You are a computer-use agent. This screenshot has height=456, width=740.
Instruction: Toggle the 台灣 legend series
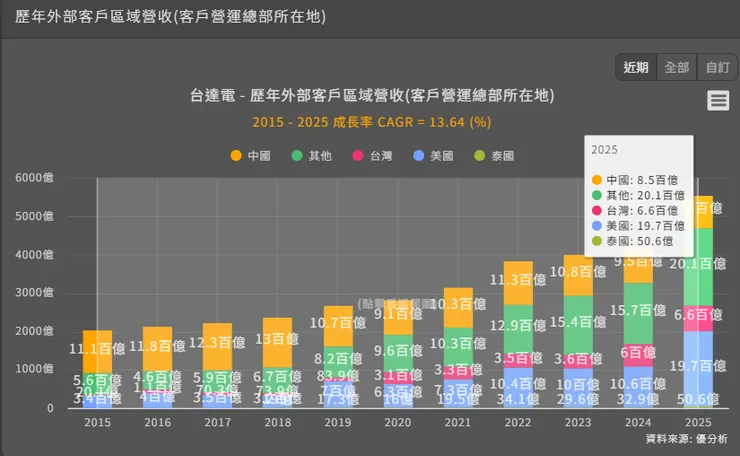point(372,156)
